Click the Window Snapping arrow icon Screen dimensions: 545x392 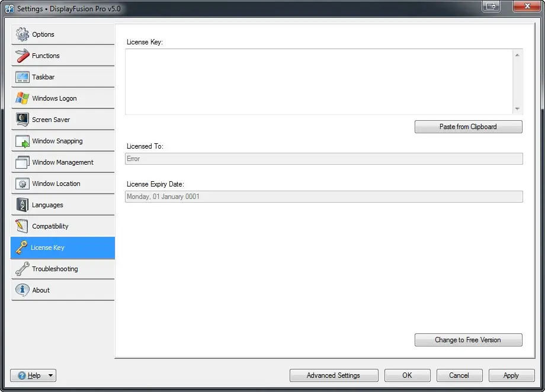click(23, 141)
